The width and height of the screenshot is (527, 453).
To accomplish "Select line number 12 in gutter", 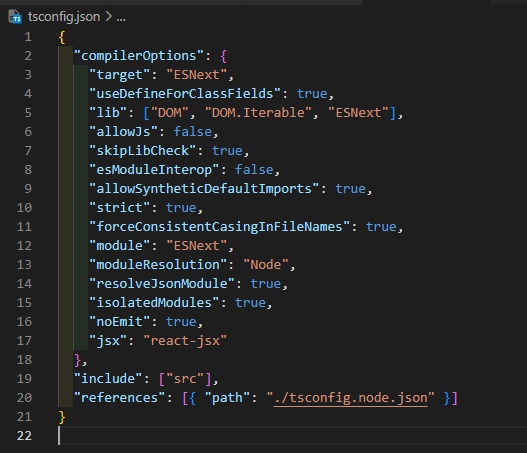I will coord(24,246).
